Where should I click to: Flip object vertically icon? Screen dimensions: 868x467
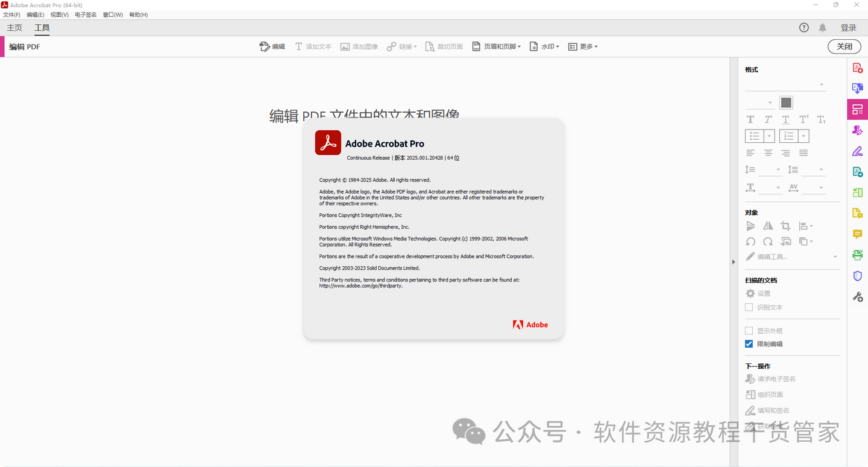(x=750, y=226)
